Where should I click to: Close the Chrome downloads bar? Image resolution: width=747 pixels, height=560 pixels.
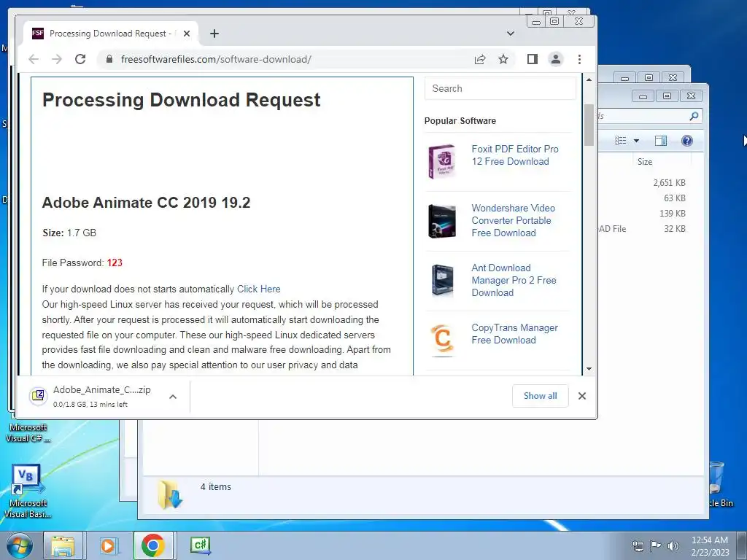(x=581, y=396)
